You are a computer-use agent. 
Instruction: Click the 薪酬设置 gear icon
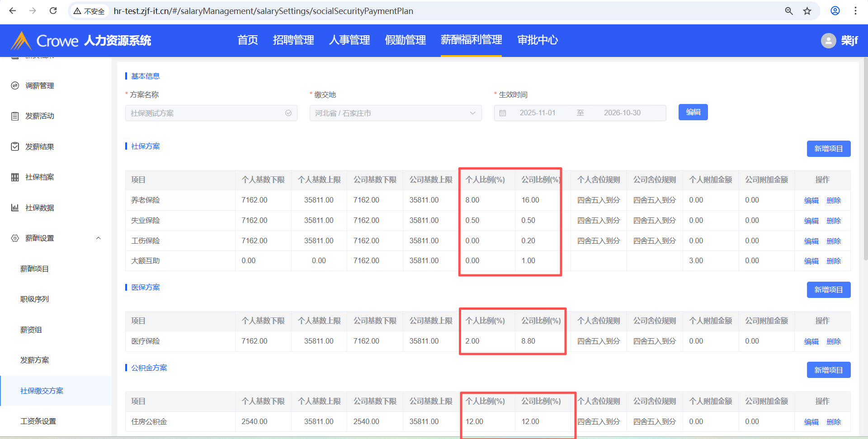click(x=15, y=238)
